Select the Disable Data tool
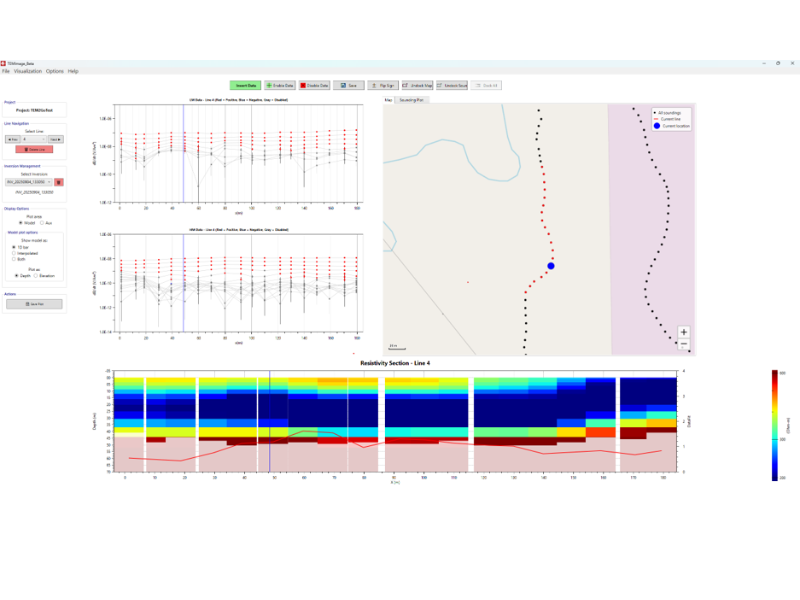 click(x=314, y=85)
